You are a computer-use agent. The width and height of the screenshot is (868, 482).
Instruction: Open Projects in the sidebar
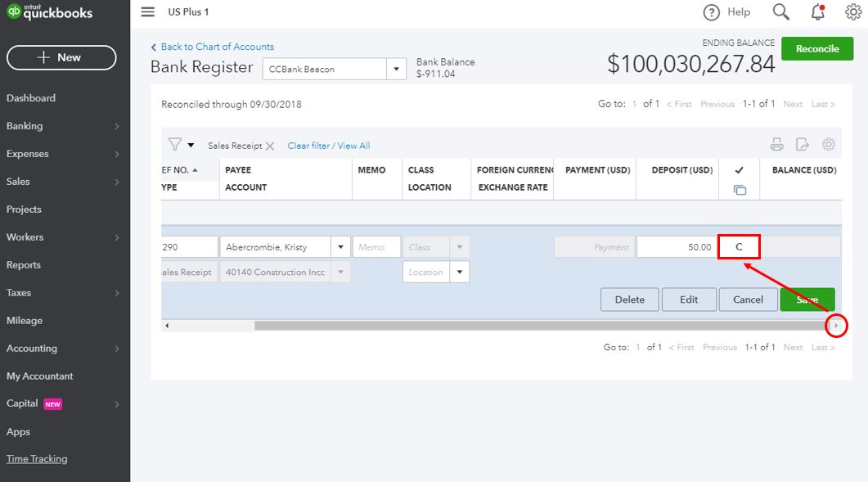(x=24, y=209)
